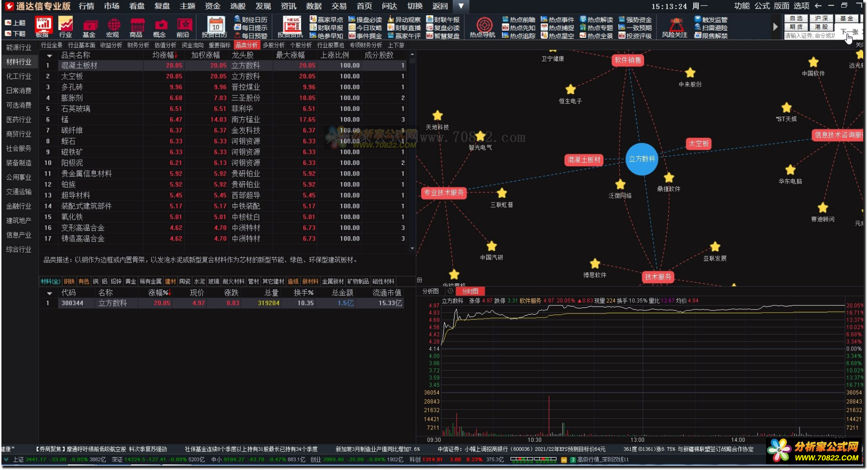Select the 新材料 subcategory tab

coord(311,282)
